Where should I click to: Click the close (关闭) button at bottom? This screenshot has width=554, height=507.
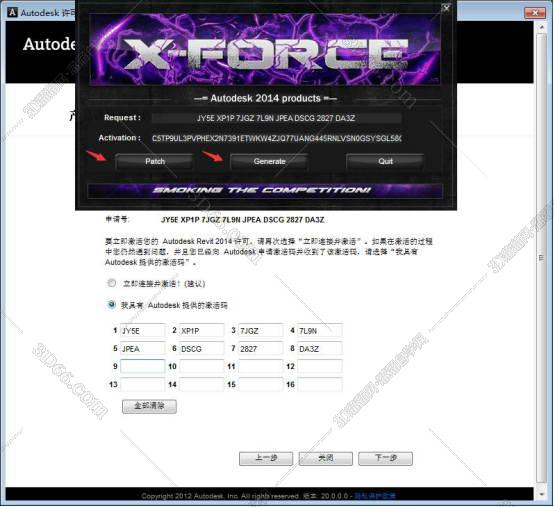coord(325,458)
